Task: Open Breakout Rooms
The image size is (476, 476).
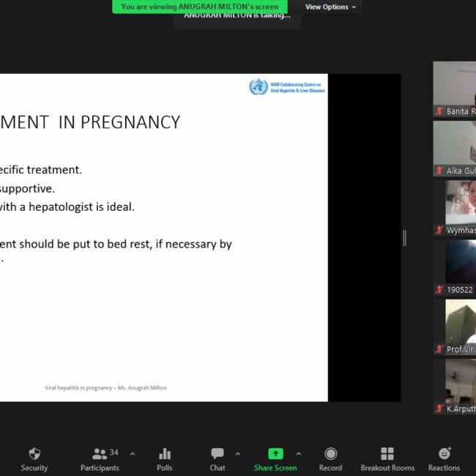Action: tap(387, 458)
